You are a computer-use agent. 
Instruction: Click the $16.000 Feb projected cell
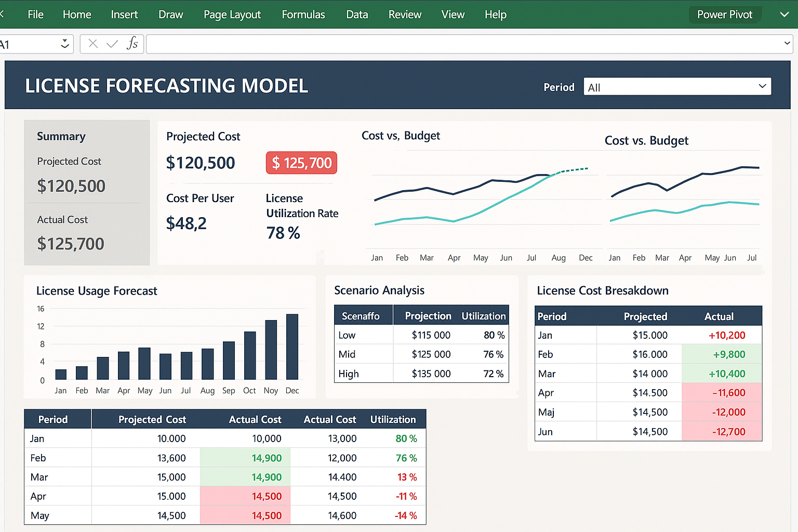click(x=650, y=354)
